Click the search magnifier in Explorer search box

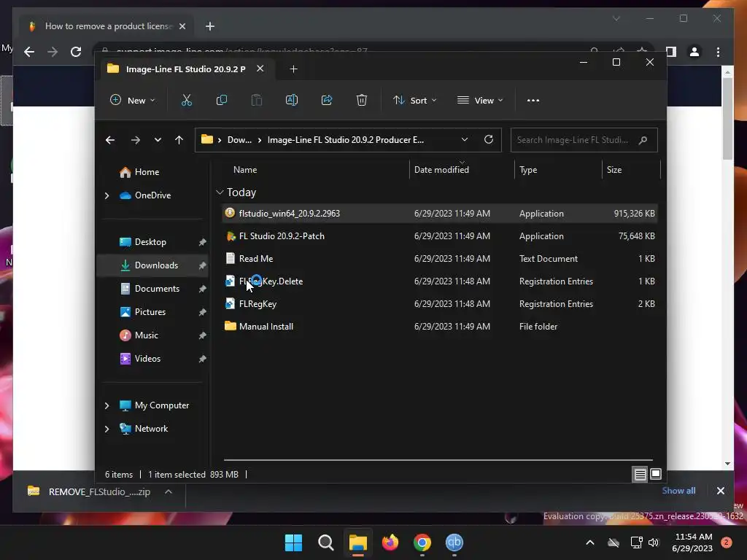(x=643, y=140)
